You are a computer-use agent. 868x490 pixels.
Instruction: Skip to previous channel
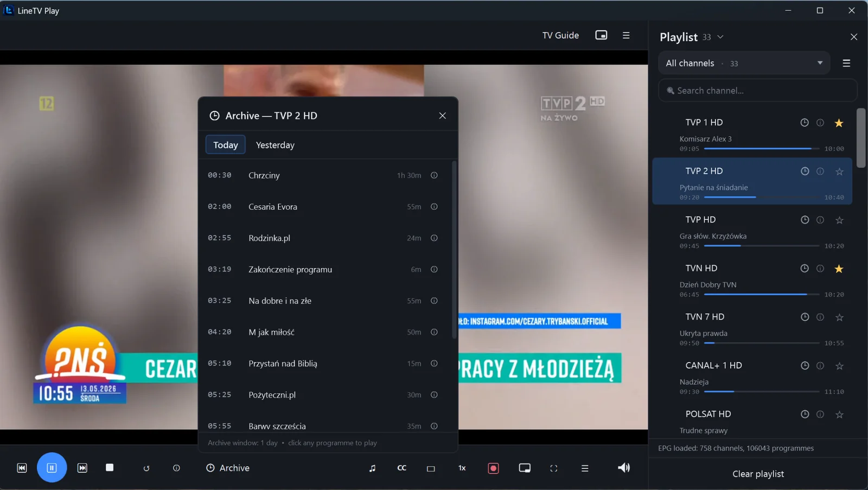point(22,468)
